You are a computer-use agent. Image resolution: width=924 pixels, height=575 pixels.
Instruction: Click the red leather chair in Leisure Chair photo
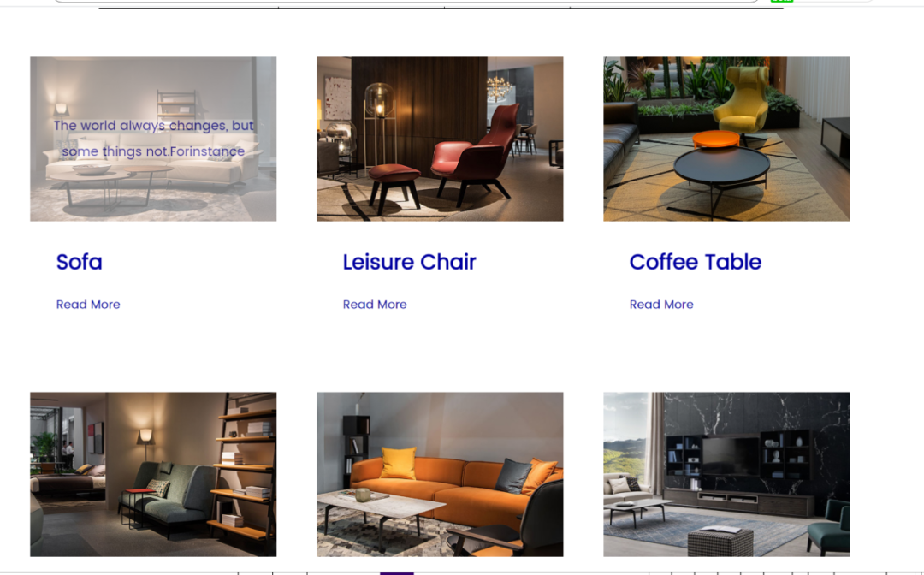pos(478,154)
